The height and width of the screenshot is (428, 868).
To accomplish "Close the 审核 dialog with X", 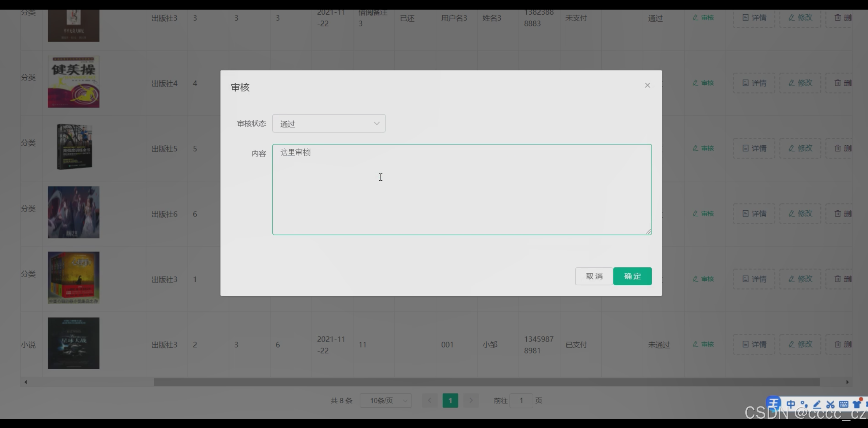I will [x=647, y=85].
